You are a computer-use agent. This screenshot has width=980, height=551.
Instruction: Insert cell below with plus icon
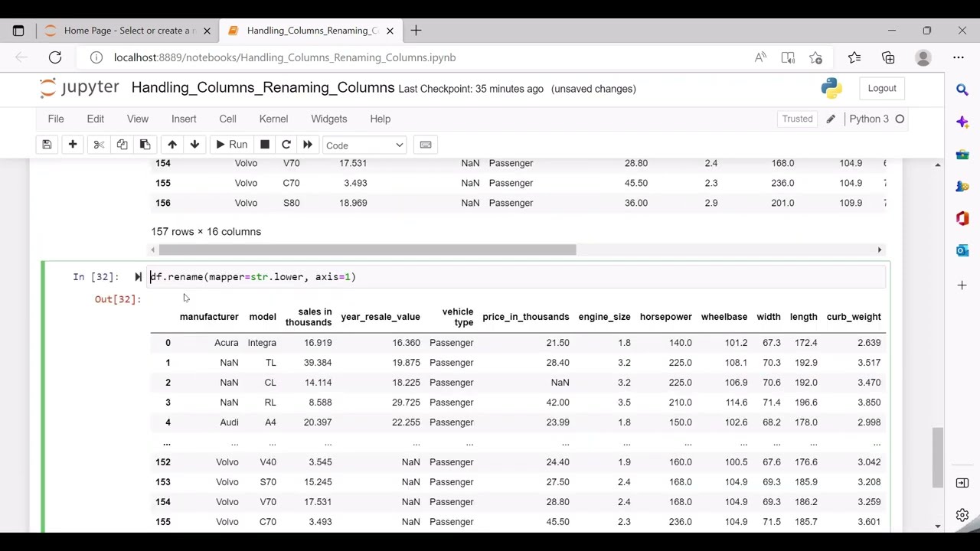click(x=73, y=145)
